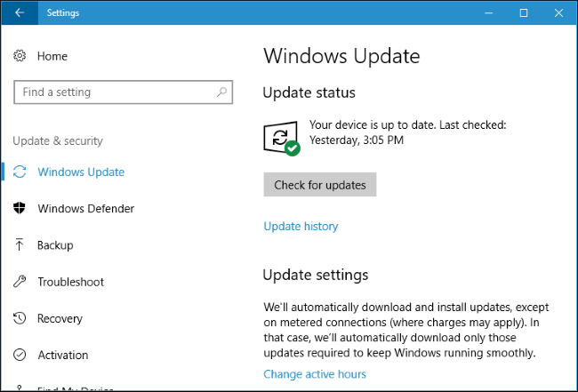
Task: Click the back arrow in title bar
Action: click(x=20, y=13)
